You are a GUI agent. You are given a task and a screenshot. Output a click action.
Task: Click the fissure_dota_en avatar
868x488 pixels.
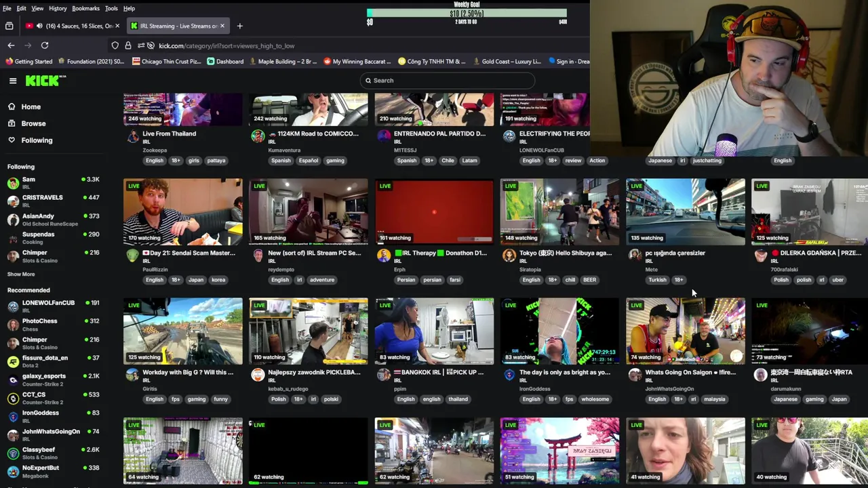tap(13, 361)
